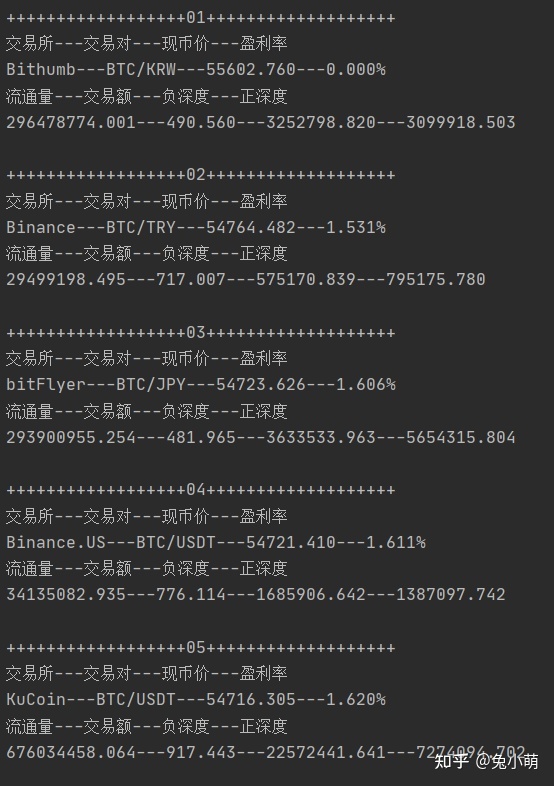Click the 676034458.064 data line

pyautogui.click(x=266, y=752)
